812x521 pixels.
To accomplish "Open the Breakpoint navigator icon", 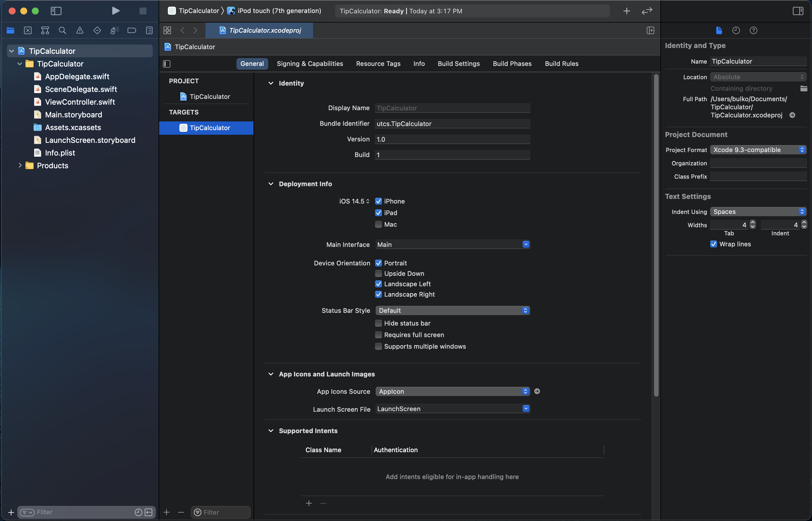I will [132, 30].
